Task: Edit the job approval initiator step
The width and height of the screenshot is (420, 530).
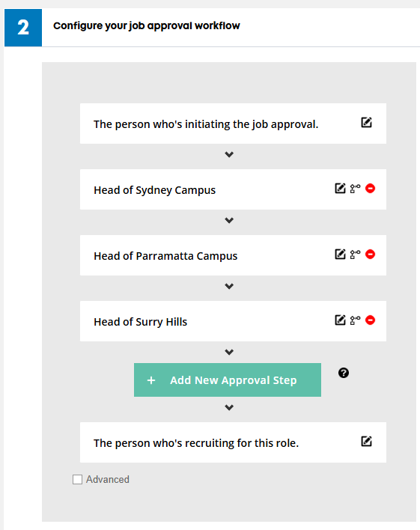Action: pyautogui.click(x=366, y=122)
